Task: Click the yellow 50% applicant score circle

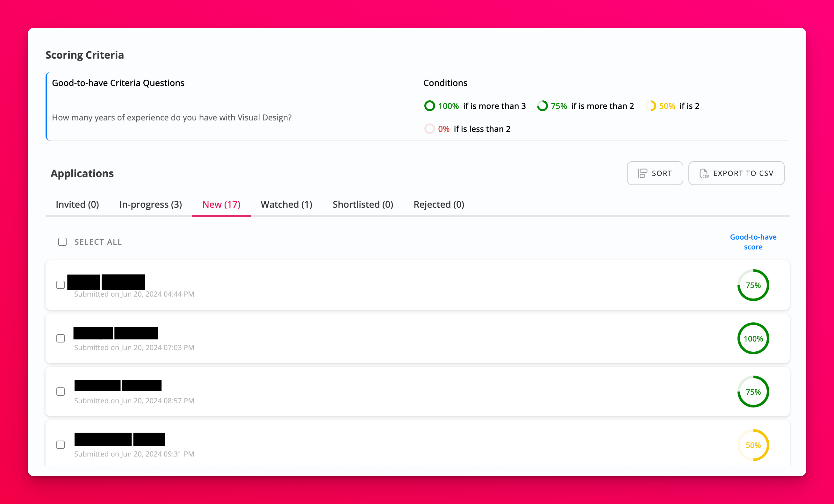Action: pos(753,445)
